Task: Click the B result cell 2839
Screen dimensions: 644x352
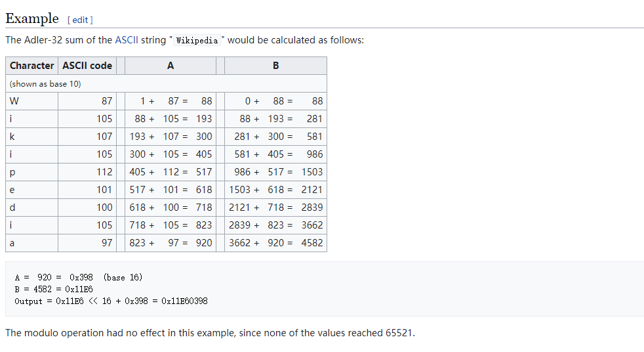Action: 312,208
